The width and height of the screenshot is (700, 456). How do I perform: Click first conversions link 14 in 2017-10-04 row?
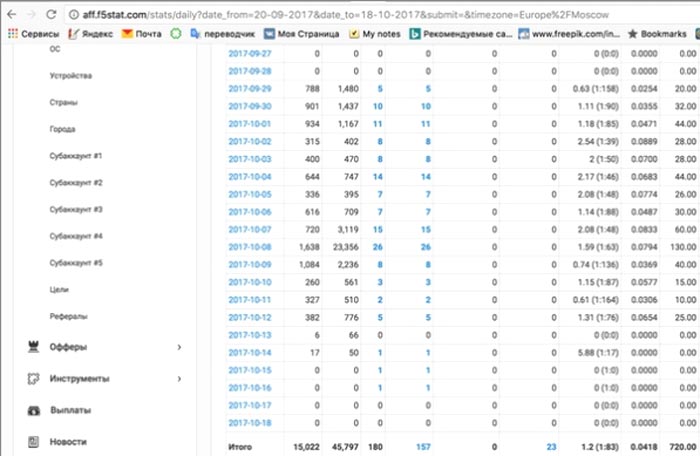pyautogui.click(x=378, y=177)
